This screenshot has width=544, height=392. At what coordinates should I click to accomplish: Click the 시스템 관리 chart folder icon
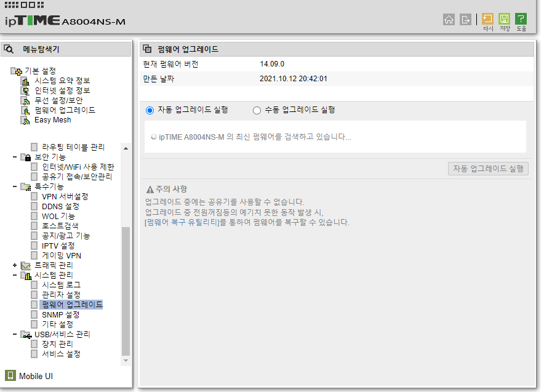click(26, 276)
